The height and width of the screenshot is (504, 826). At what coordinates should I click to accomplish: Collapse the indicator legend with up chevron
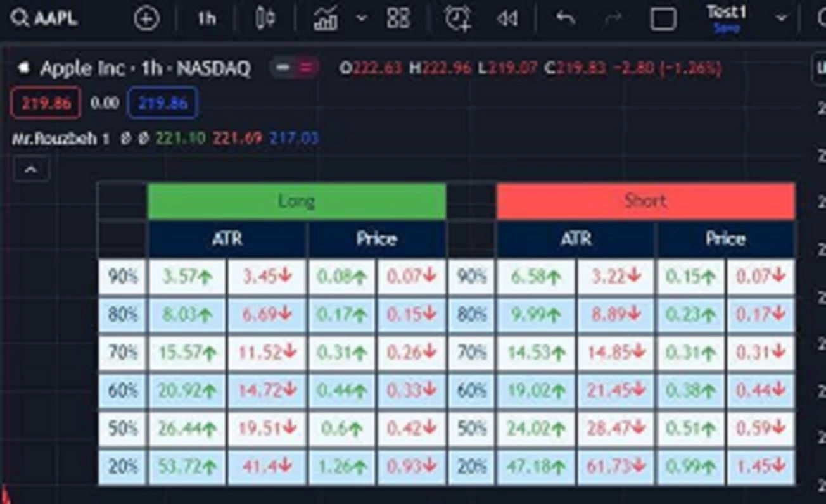(31, 170)
